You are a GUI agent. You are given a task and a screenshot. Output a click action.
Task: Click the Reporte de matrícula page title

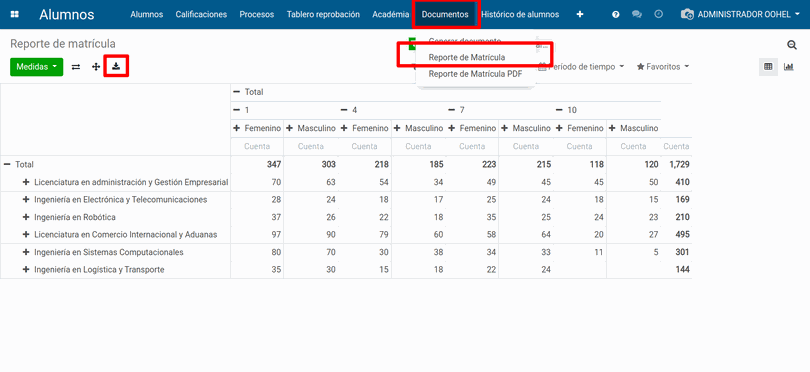(63, 44)
